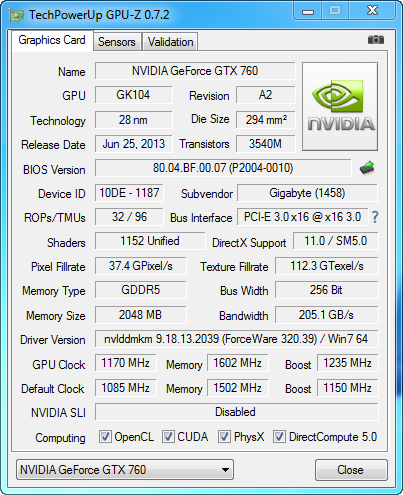403x495 pixels.
Task: Click the BIOS Version field
Action: point(223,168)
